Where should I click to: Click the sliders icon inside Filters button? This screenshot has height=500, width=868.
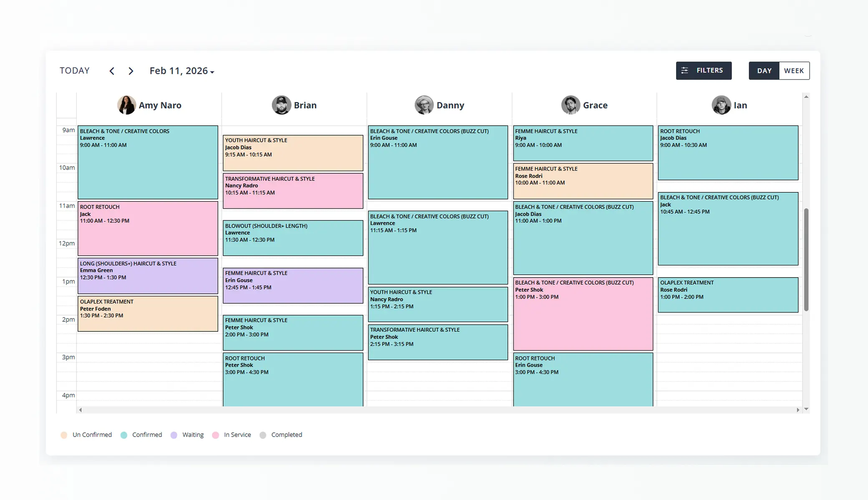click(x=685, y=71)
